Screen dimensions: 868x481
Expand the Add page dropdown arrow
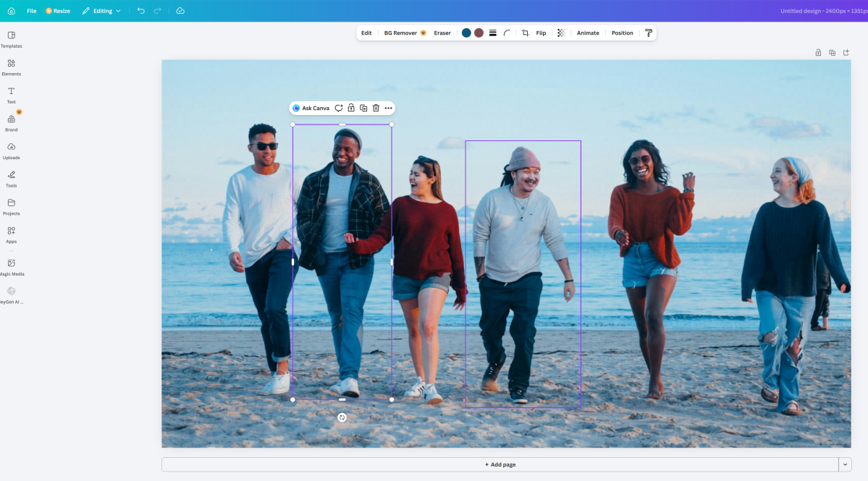coord(844,464)
